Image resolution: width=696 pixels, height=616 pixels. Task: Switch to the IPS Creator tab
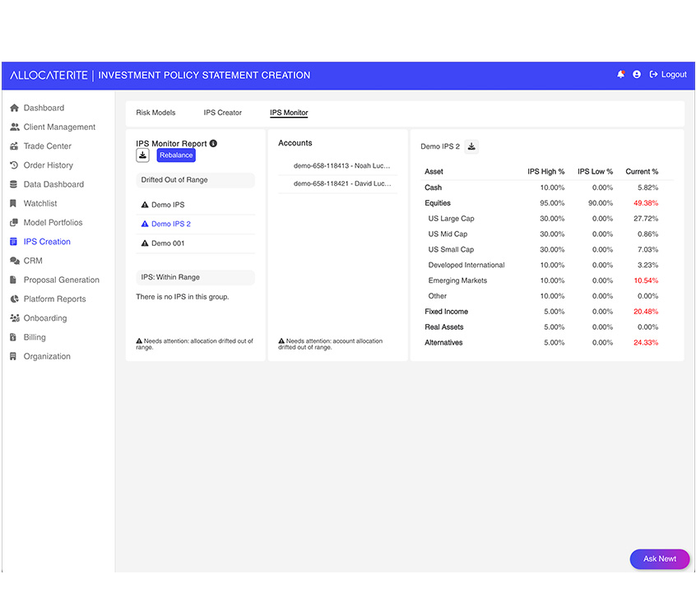[220, 113]
